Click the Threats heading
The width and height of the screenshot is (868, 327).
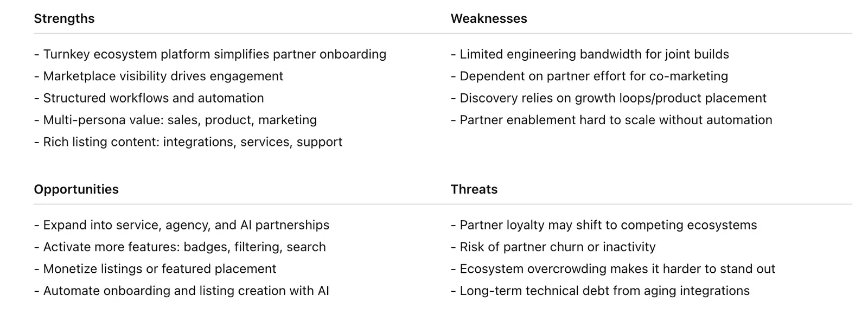pyautogui.click(x=474, y=189)
